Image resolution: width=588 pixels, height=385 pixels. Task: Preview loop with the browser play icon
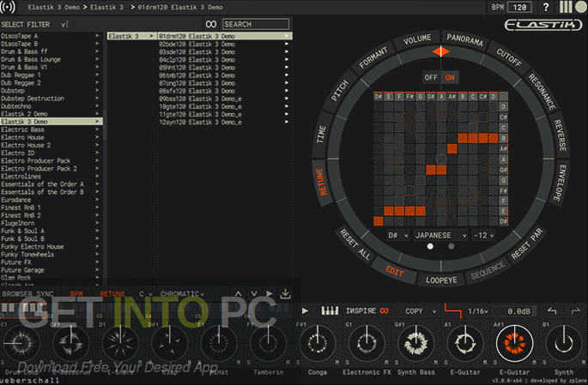coord(270,294)
